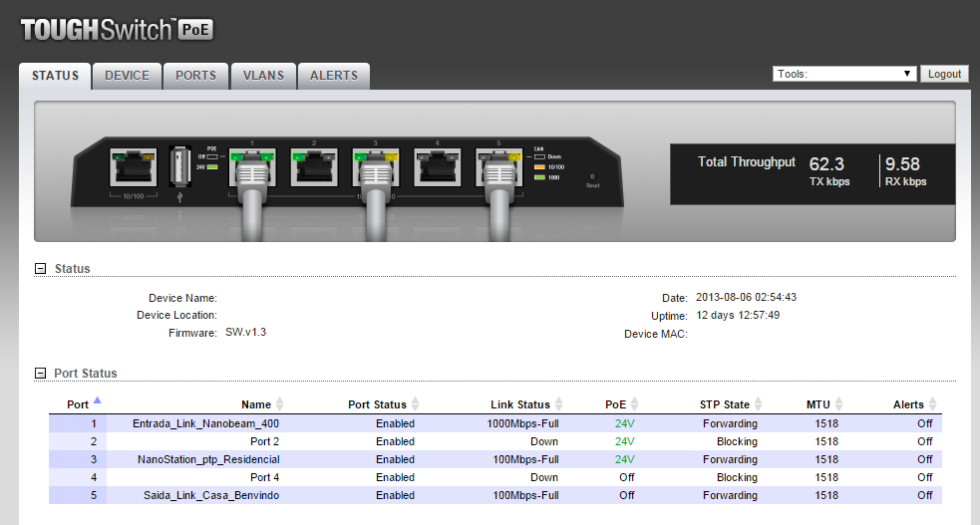
Task: Switch to the ALERTS tab
Action: coord(334,76)
